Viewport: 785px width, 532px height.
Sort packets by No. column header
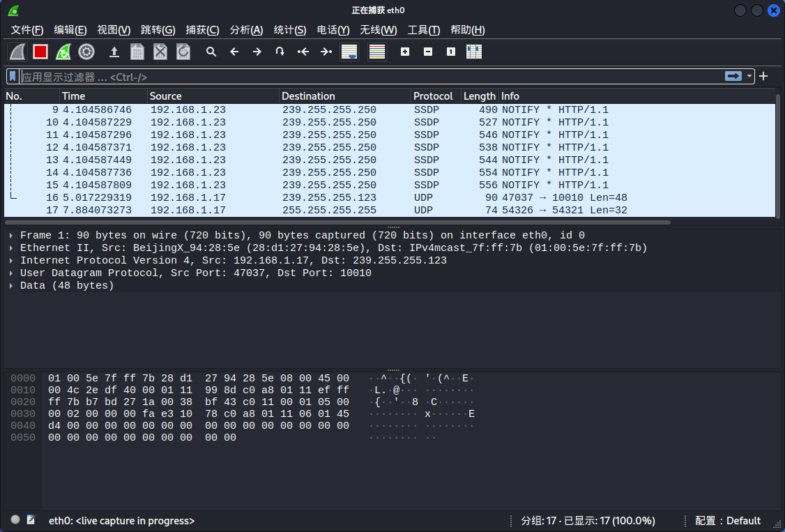[x=32, y=96]
